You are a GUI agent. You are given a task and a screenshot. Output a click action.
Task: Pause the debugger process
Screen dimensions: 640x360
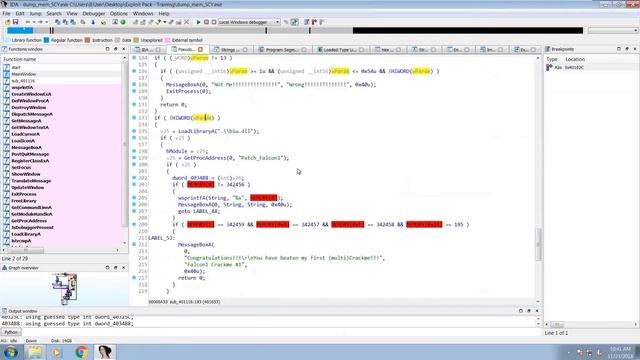[206, 22]
